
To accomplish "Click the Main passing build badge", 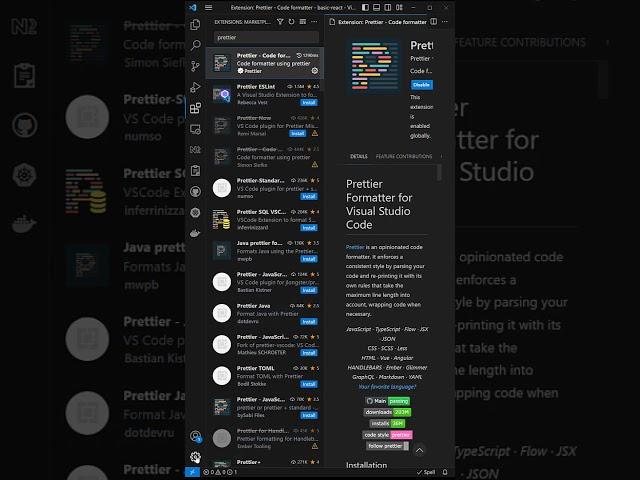I will 387,401.
